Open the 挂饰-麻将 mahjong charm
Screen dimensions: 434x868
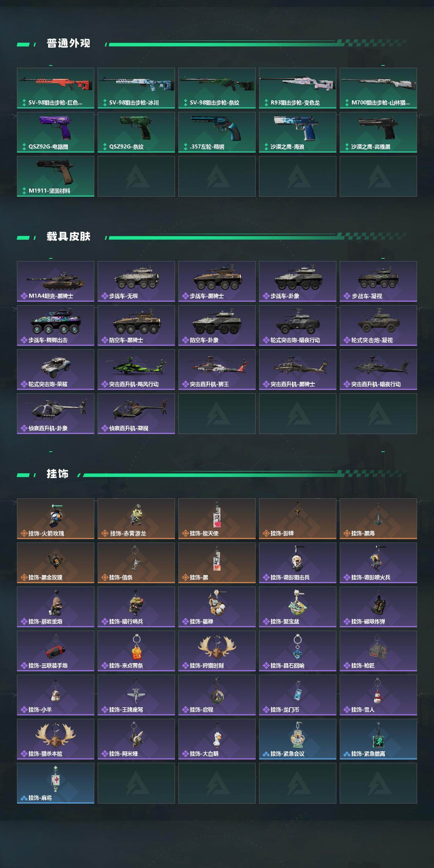(56, 783)
